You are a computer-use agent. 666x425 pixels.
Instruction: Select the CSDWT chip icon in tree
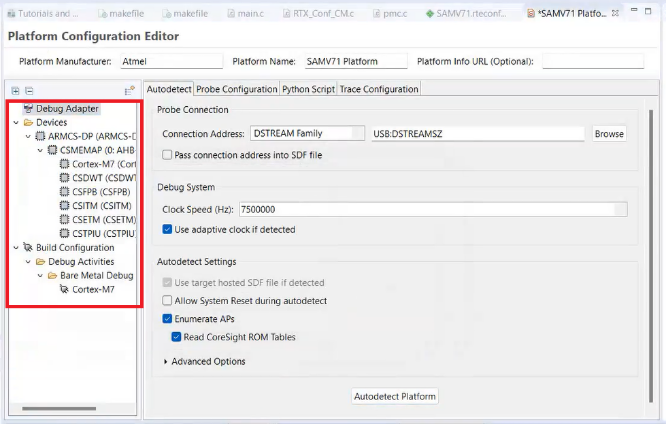[x=65, y=178]
